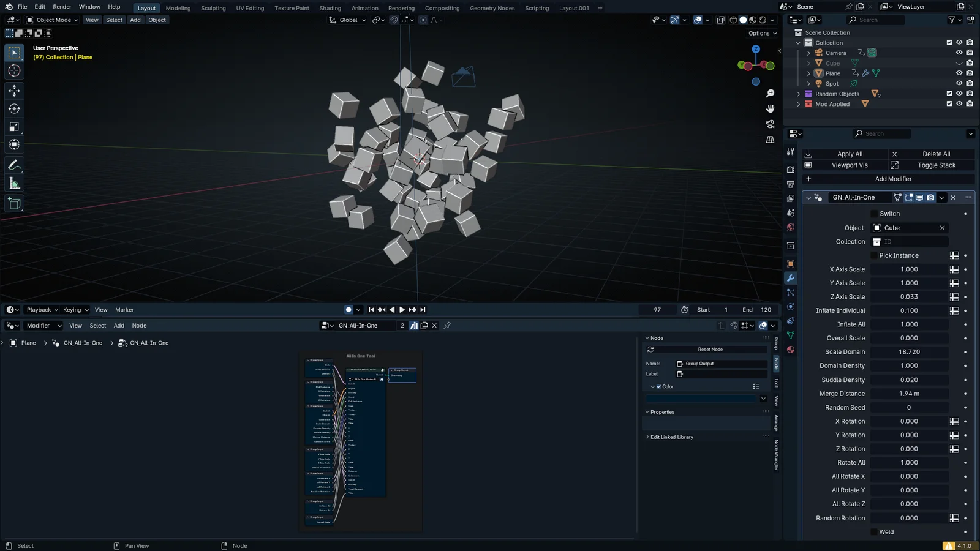Expand the Random Objects collection

coord(798,94)
